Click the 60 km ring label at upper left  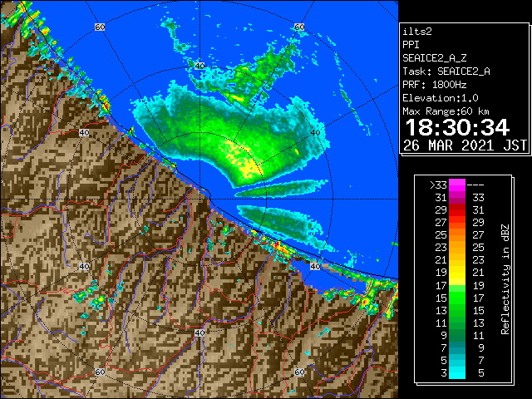click(100, 27)
